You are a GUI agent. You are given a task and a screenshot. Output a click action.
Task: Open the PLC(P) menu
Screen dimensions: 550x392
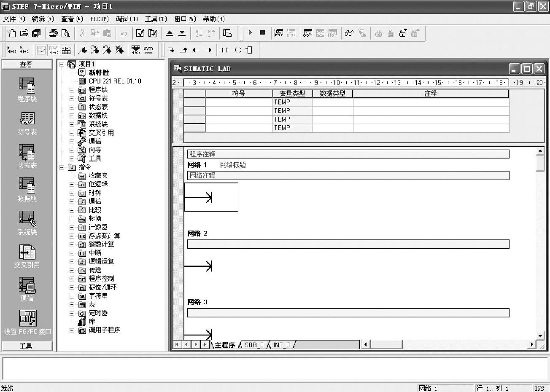(x=99, y=19)
